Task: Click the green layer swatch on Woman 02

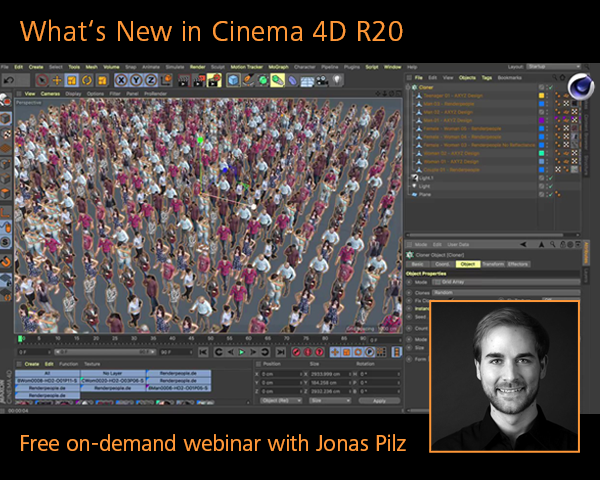Action: click(x=541, y=153)
